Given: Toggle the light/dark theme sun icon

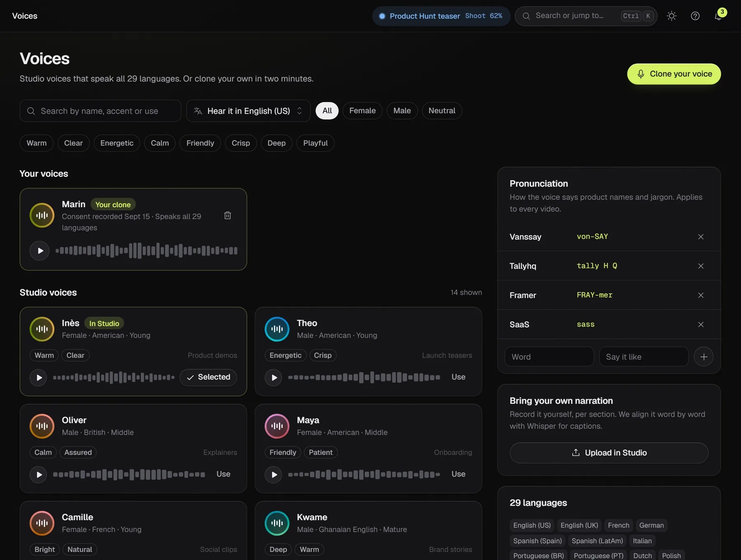Looking at the screenshot, I should click(671, 16).
